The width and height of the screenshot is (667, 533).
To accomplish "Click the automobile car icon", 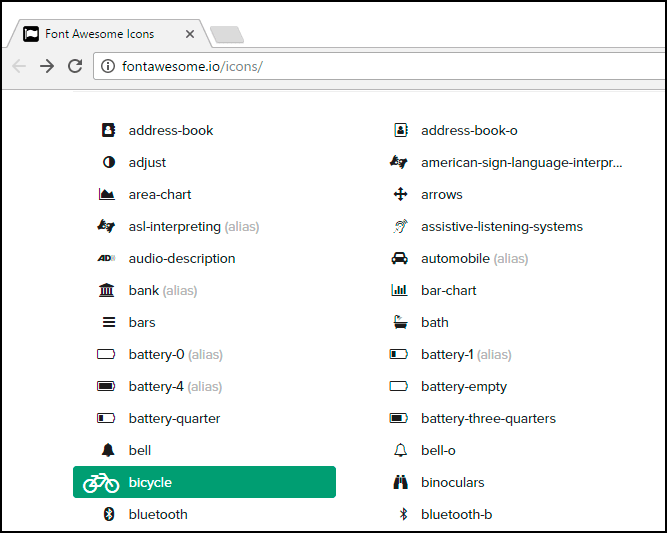I will click(399, 258).
